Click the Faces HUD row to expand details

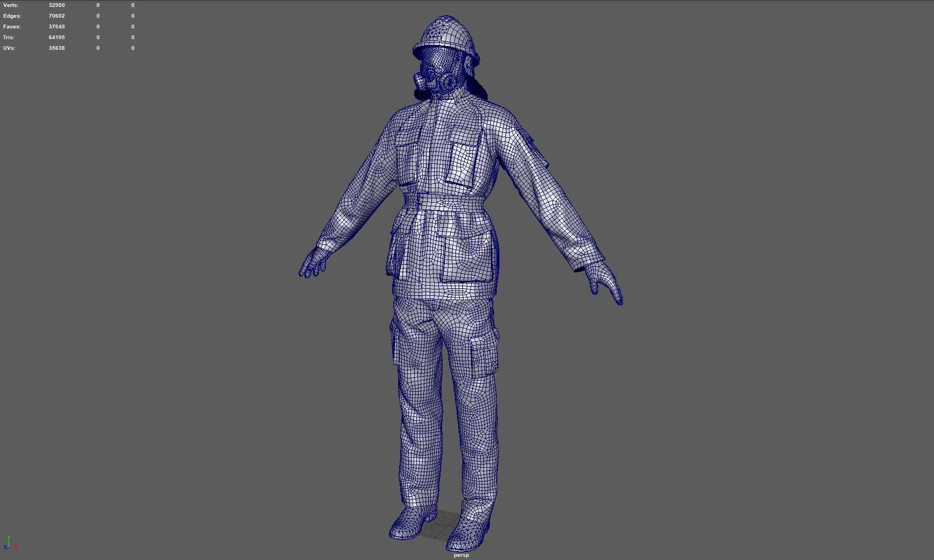click(12, 26)
